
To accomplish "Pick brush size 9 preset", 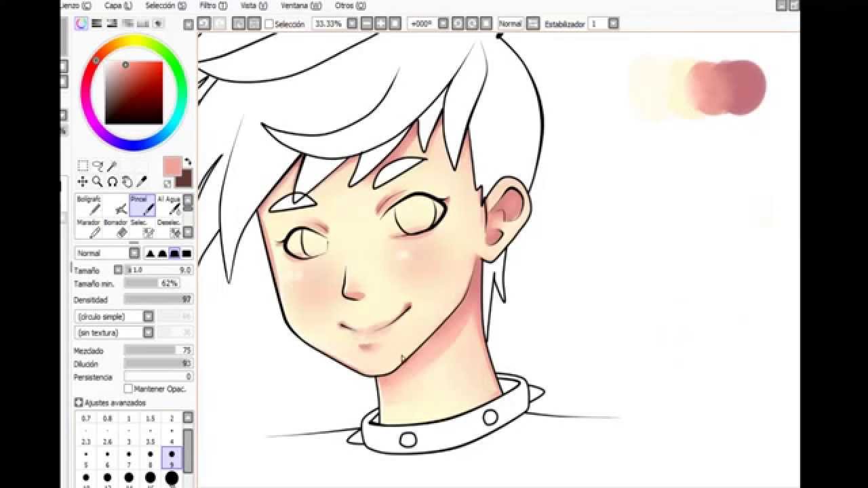I will 172,459.
